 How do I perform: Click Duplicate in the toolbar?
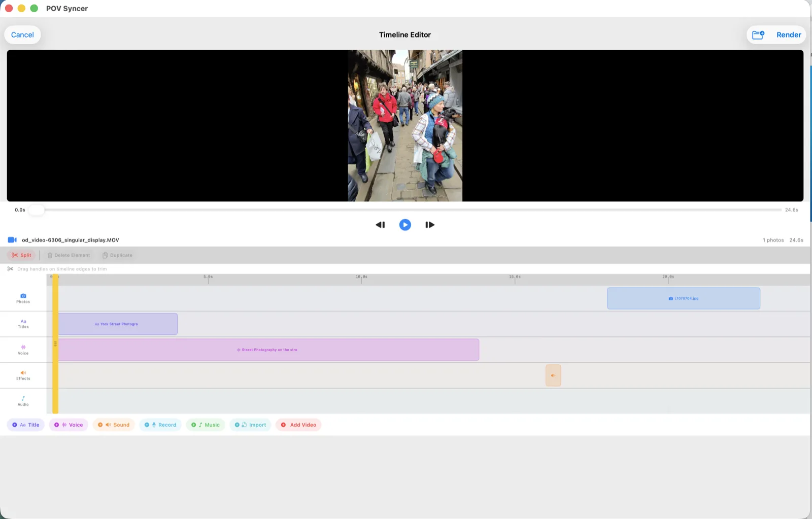117,255
